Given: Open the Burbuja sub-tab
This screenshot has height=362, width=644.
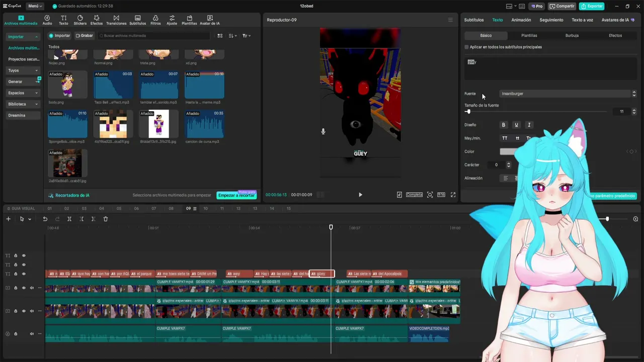Looking at the screenshot, I should 572,36.
